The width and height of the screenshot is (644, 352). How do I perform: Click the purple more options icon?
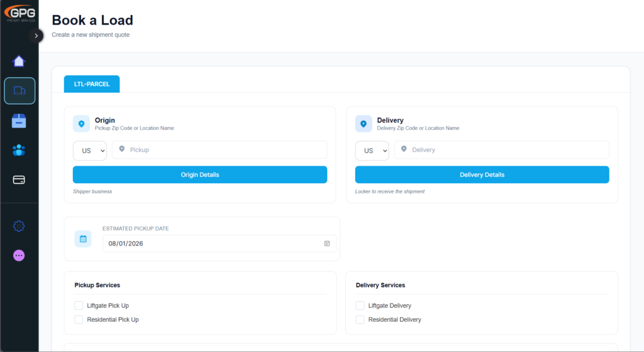pos(19,256)
